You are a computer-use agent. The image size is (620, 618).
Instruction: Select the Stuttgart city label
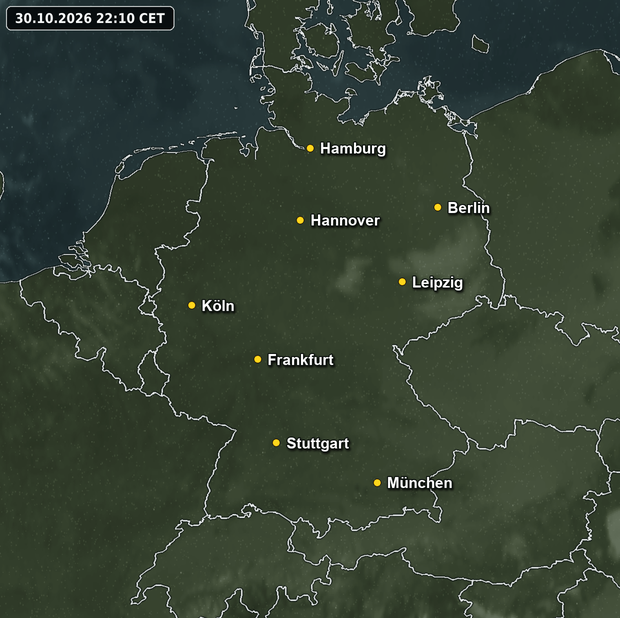pos(318,444)
